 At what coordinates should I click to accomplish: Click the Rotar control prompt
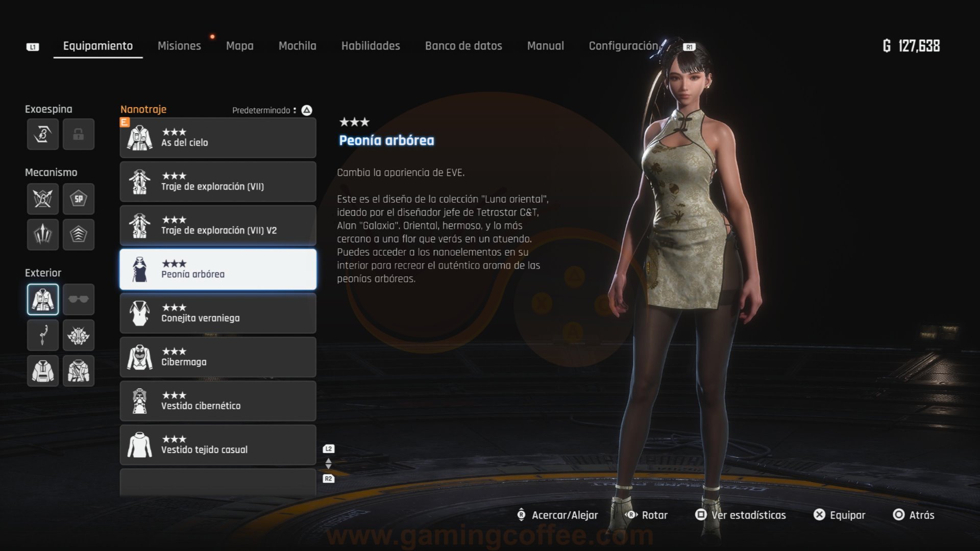tap(647, 515)
